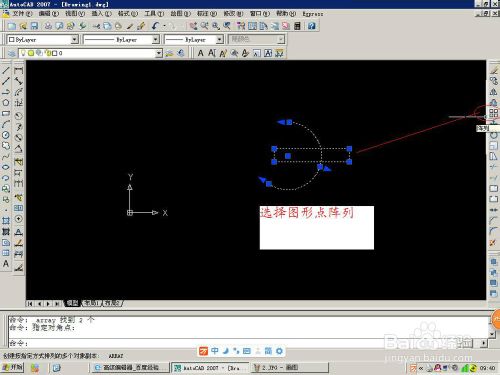Click the Angular dimension icon
Screen dimensions: 500x375
pos(18,148)
